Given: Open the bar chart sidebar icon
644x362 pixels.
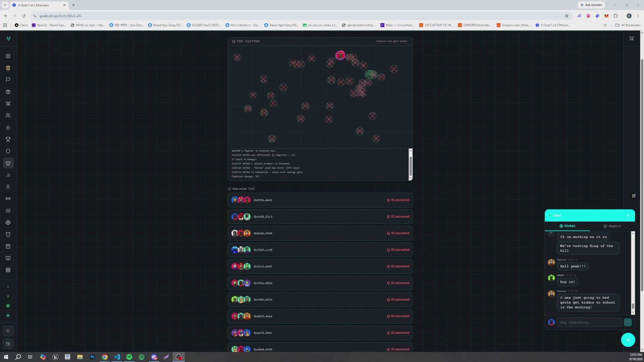Looking at the screenshot, I should pos(8,175).
